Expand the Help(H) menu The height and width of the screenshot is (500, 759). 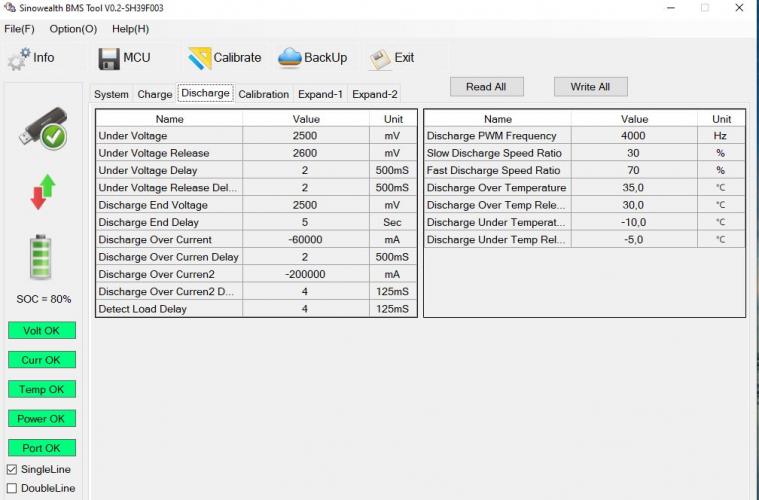(x=130, y=29)
